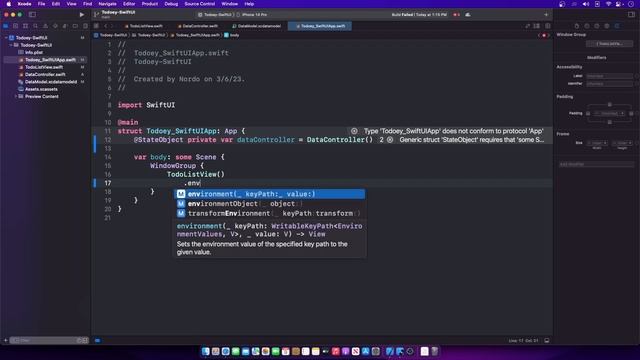Screen dimensions: 640x360
Task: Run the project with the play button
Action: pyautogui.click(x=82, y=15)
